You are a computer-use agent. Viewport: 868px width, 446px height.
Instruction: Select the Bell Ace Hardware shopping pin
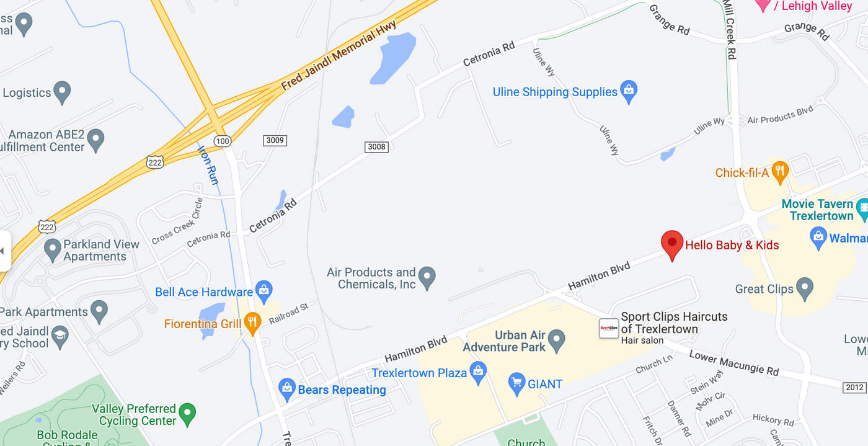click(x=264, y=292)
